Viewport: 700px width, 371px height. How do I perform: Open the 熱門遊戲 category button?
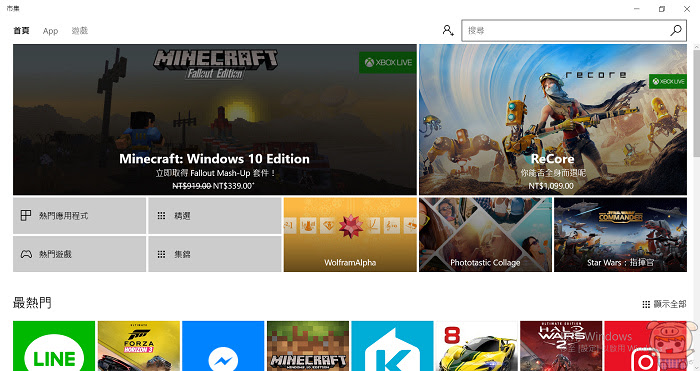point(79,254)
